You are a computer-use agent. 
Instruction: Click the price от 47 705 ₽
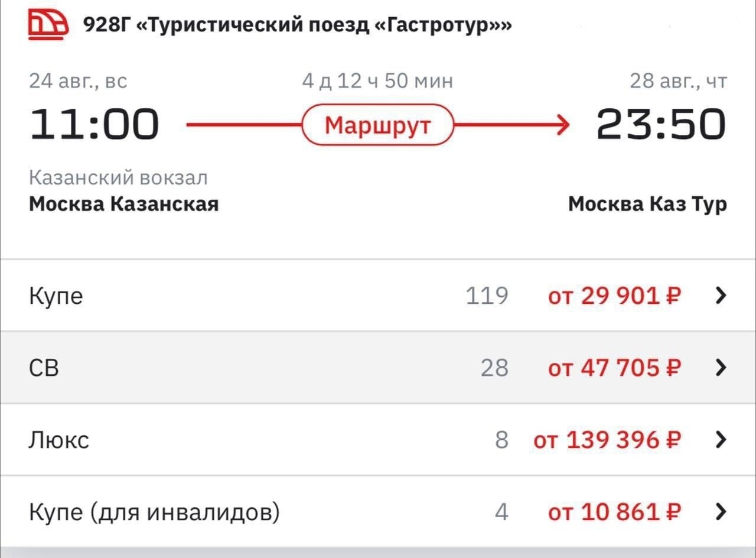[614, 368]
